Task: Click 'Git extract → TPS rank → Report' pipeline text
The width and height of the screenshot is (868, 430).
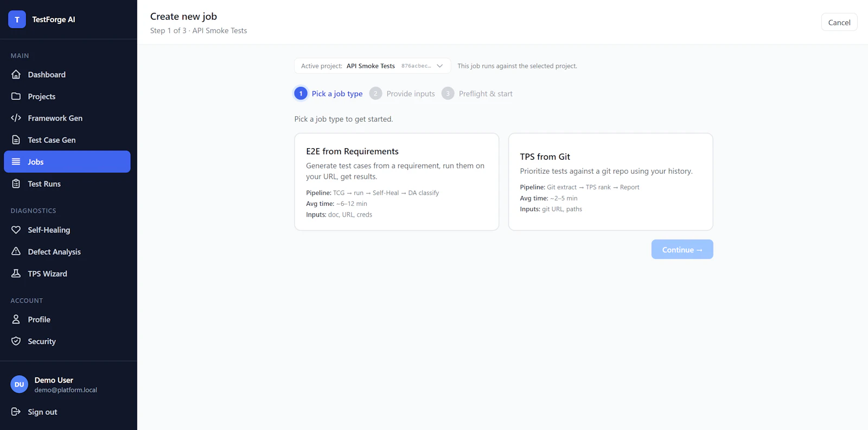Action: pyautogui.click(x=593, y=187)
